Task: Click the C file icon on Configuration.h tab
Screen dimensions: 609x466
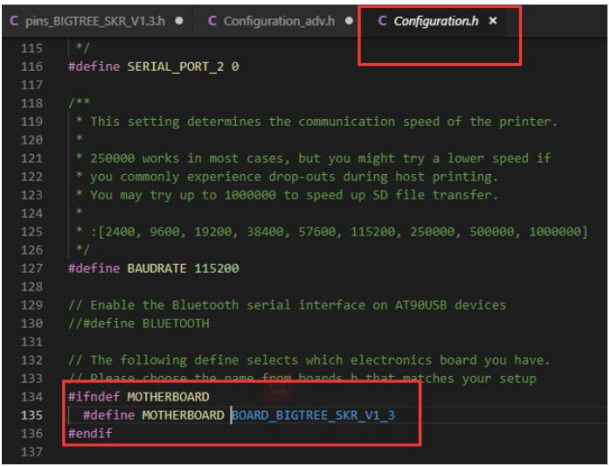Action: click(382, 20)
